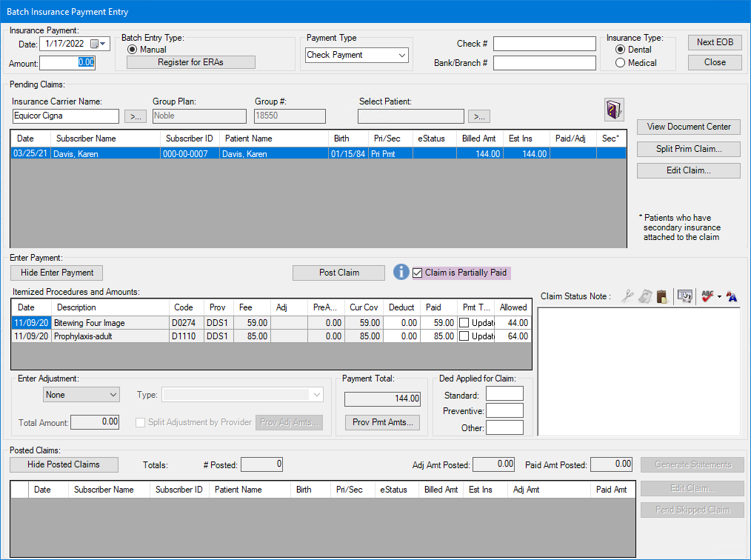This screenshot has height=560, width=751.
Task: Select the Medical insurance type radio button
Action: tap(621, 63)
